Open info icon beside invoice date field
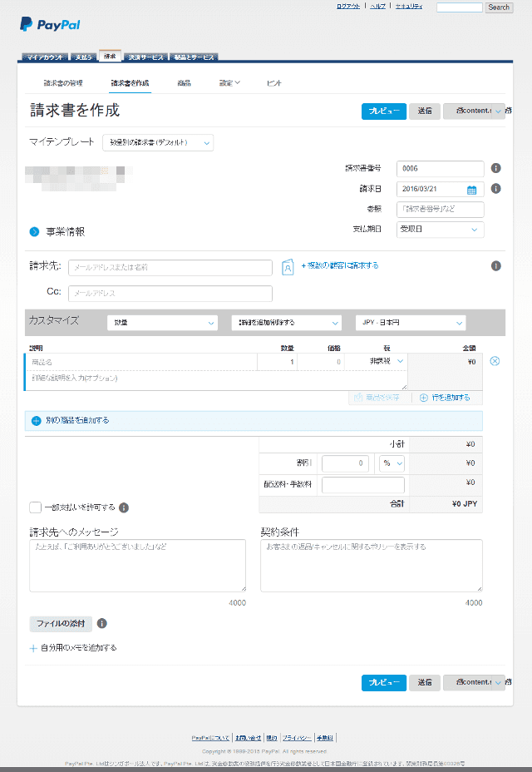Image resolution: width=532 pixels, height=772 pixels. tap(496, 189)
